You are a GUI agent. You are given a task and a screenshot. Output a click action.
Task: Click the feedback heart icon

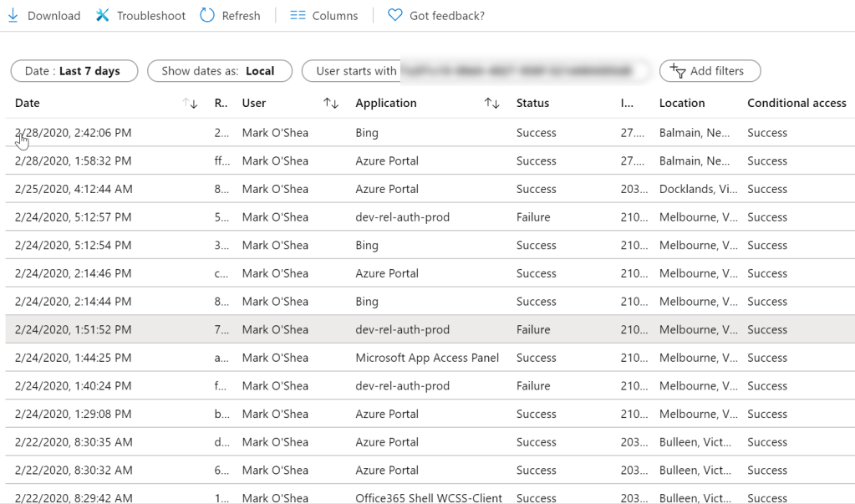coord(395,15)
